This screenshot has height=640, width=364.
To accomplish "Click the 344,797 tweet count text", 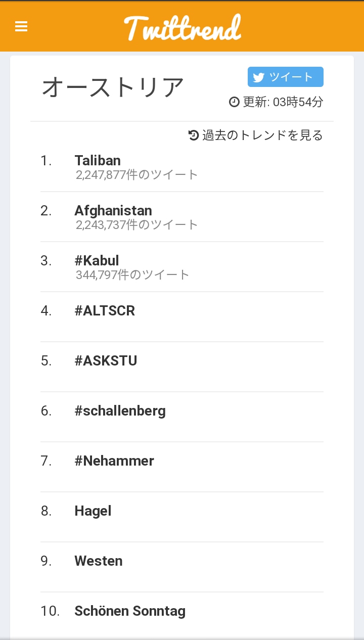I will pos(132,275).
